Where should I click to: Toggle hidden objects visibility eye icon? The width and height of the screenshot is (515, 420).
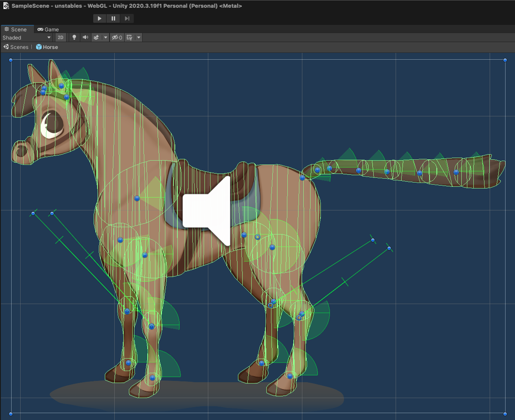tap(117, 38)
